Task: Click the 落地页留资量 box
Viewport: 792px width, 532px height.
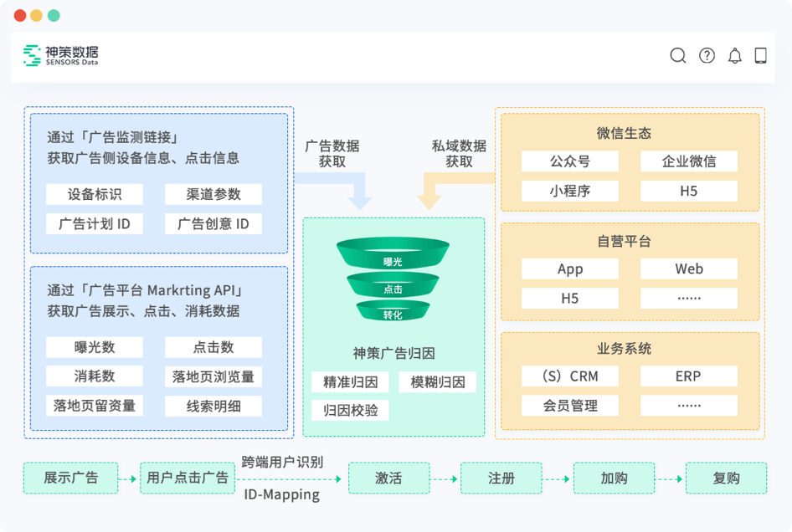Action: pos(95,406)
